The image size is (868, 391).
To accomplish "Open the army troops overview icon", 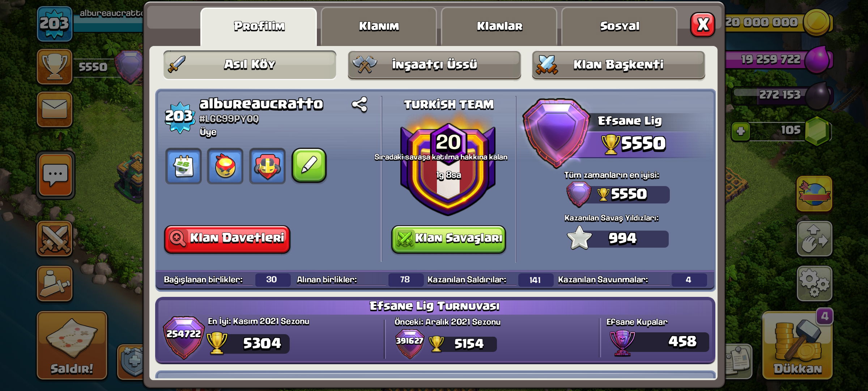I will pyautogui.click(x=55, y=283).
